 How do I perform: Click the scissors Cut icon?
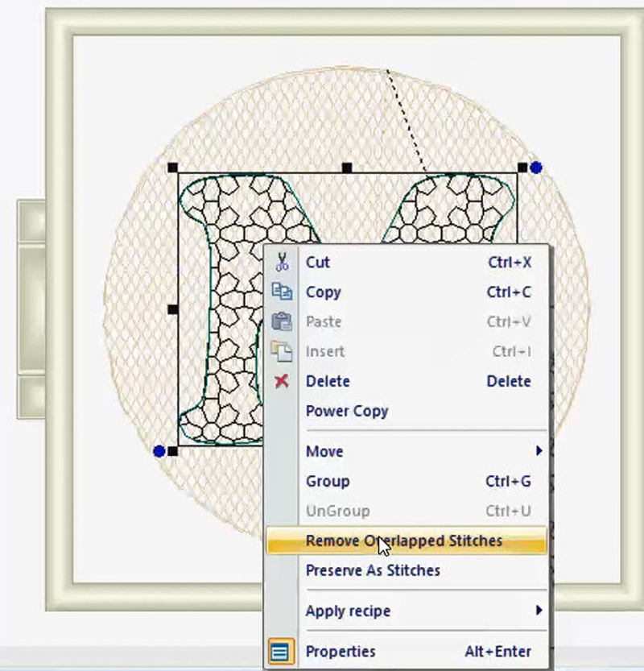point(281,262)
